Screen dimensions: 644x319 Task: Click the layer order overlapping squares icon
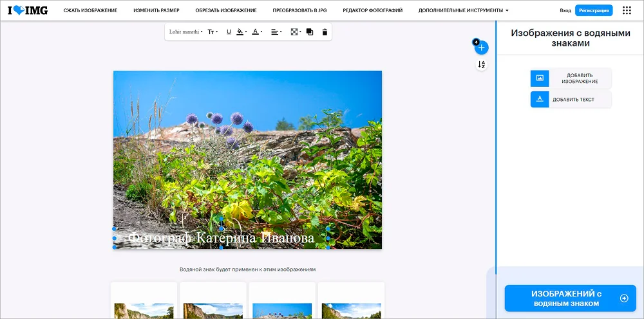coord(310,32)
